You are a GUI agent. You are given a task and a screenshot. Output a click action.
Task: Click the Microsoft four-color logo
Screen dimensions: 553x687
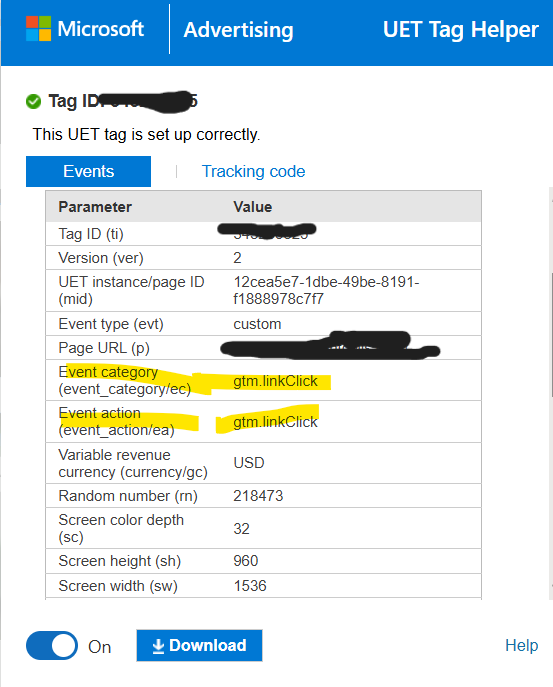(39, 28)
